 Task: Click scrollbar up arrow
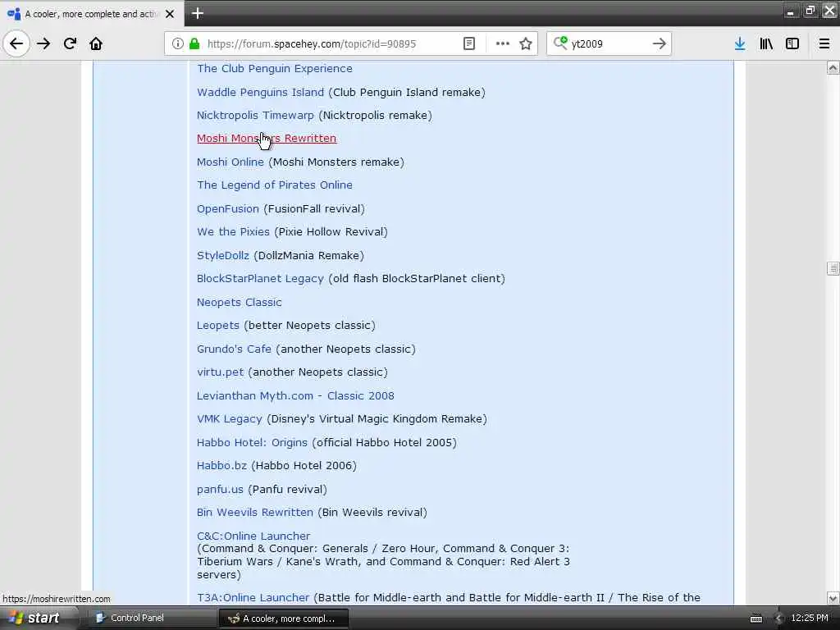point(833,67)
